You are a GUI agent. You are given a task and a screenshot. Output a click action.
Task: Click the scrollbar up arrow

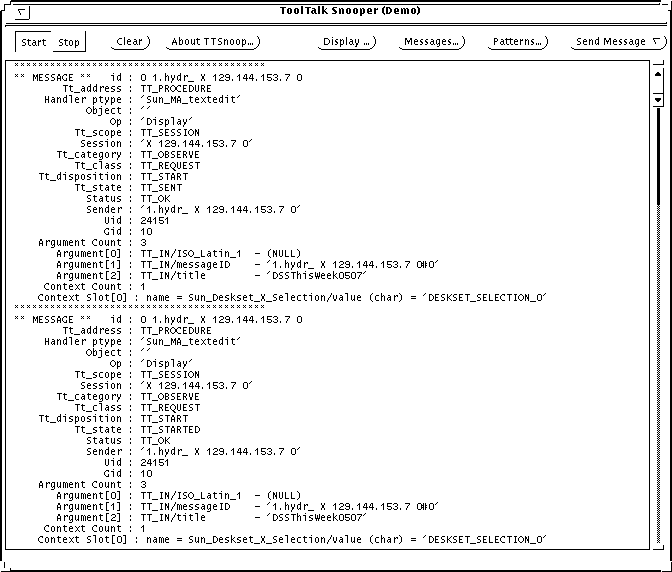coord(657,76)
